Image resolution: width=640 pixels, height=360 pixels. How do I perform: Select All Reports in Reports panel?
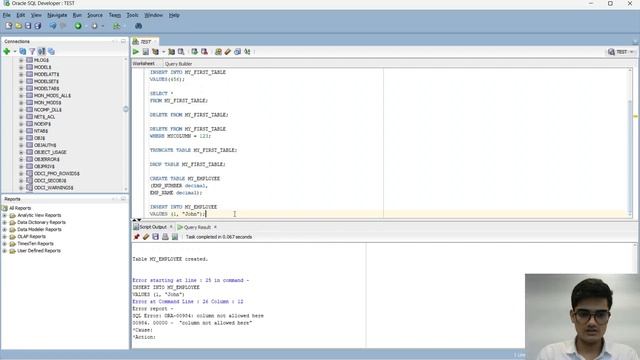click(20, 208)
